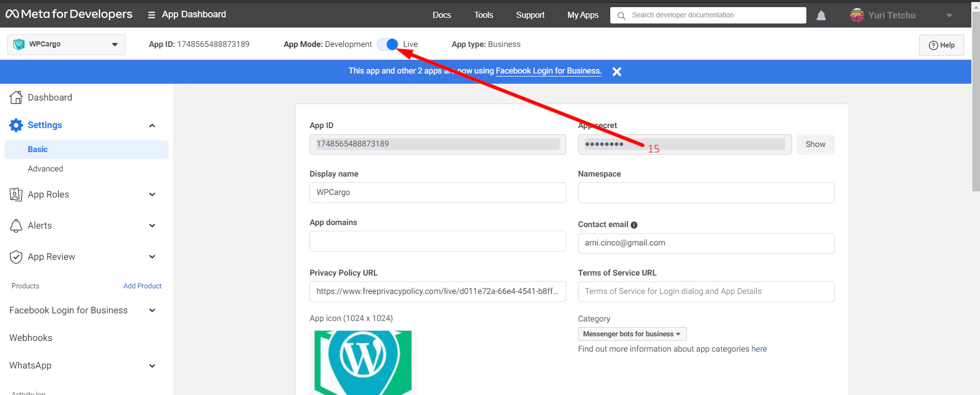Toggle App Mode from Development to Live
The image size is (980, 395).
388,44
